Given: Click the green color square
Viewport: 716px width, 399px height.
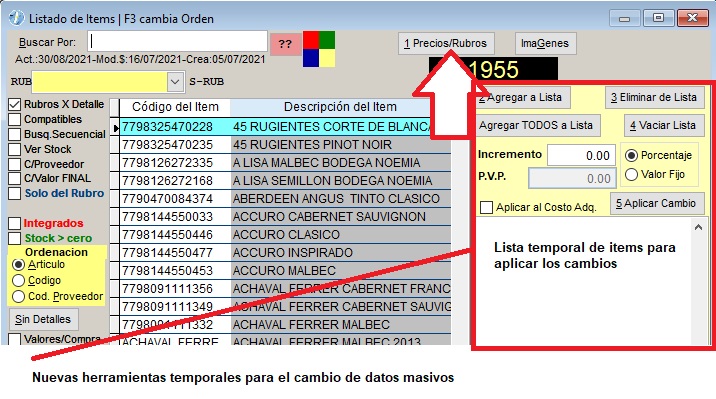Looking at the screenshot, I should (327, 40).
